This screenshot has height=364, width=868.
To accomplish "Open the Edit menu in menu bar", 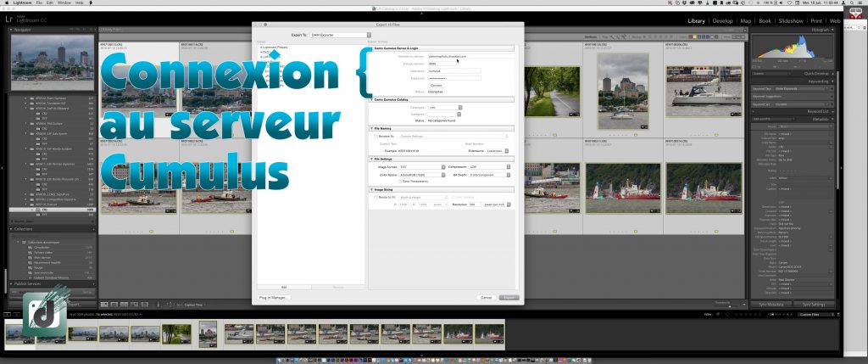I will (x=50, y=3).
